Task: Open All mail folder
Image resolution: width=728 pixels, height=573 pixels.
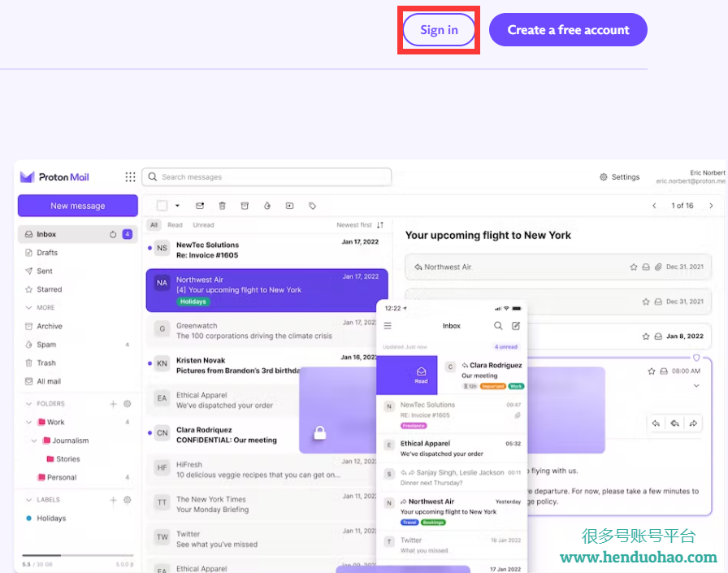Action: 77,381
